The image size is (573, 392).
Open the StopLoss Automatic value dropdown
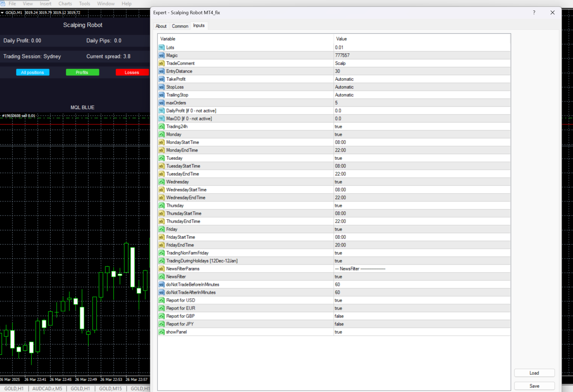point(422,87)
